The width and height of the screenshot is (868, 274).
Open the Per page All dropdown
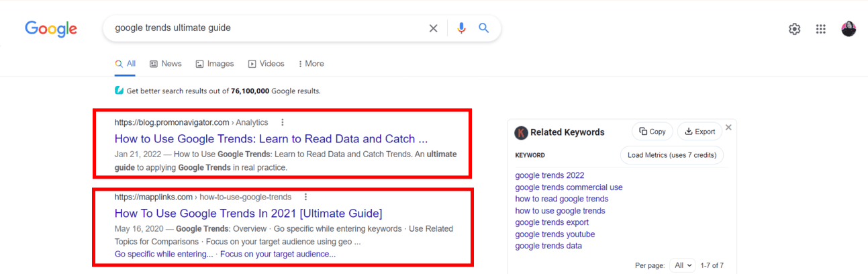(682, 265)
